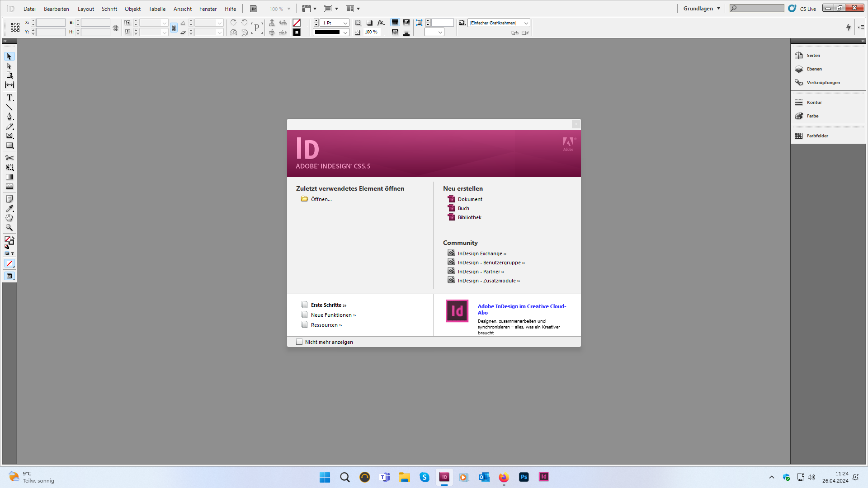Click the drop shadow icon

[369, 23]
